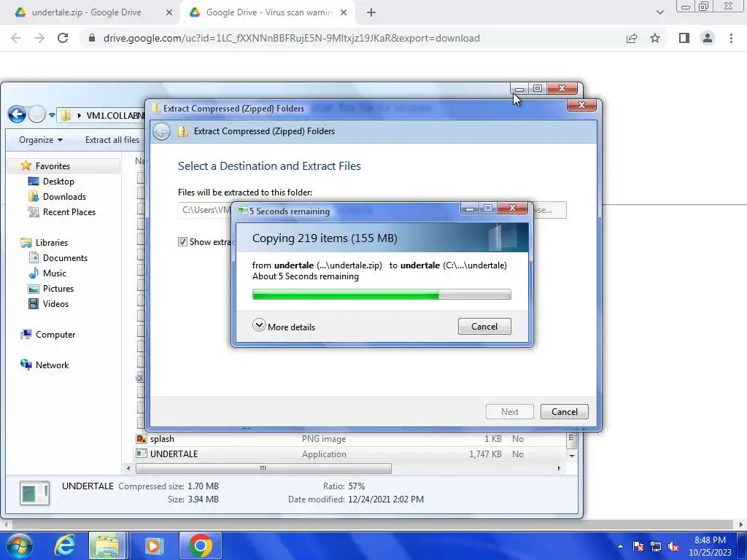
Task: Open Desktop in the navigation pane
Action: [58, 181]
